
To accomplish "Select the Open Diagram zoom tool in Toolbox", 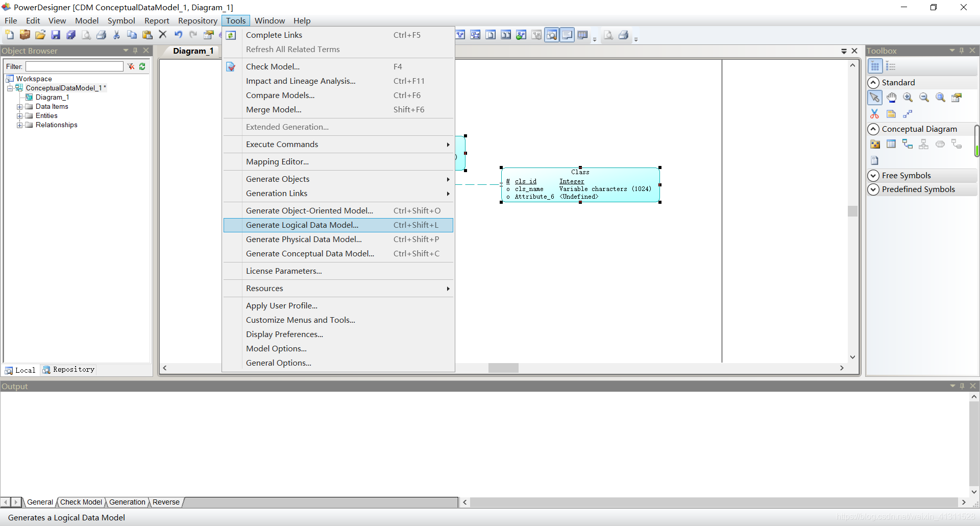I will (x=940, y=98).
